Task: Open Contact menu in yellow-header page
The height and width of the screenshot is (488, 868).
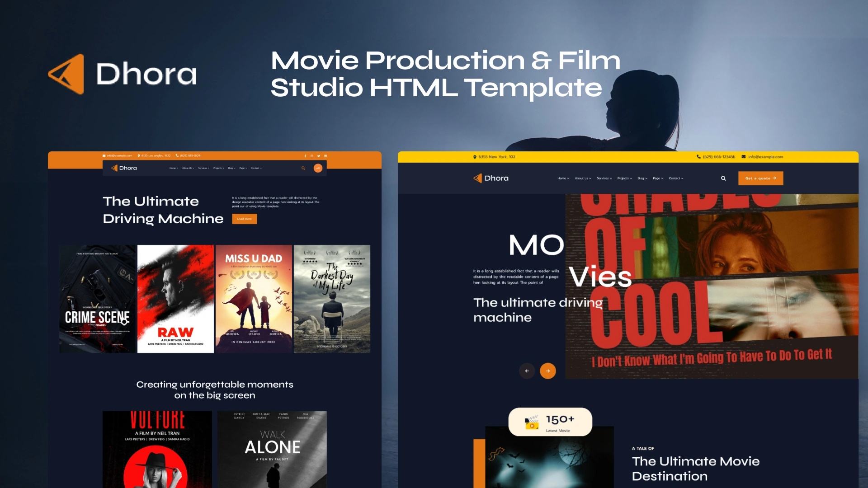Action: pos(676,178)
